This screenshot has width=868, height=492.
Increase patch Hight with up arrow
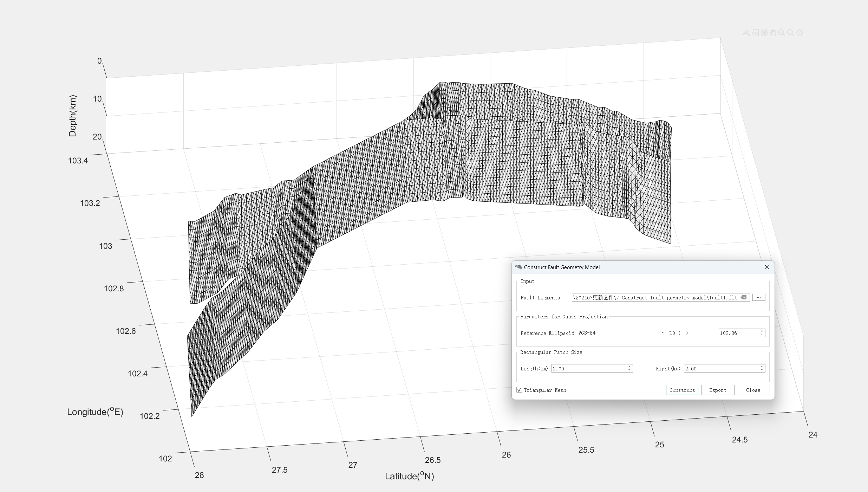[762, 367]
